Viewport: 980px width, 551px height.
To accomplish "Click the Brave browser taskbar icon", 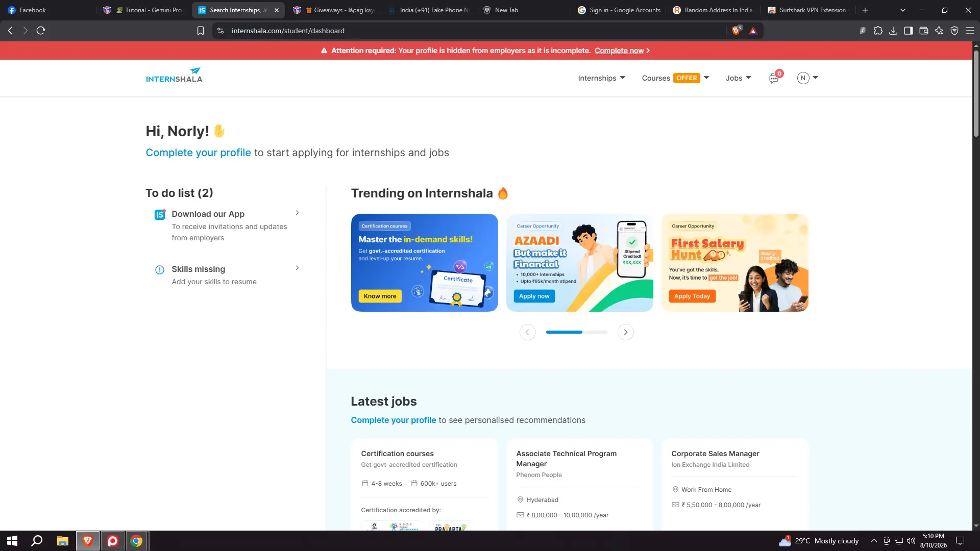I will (x=87, y=541).
